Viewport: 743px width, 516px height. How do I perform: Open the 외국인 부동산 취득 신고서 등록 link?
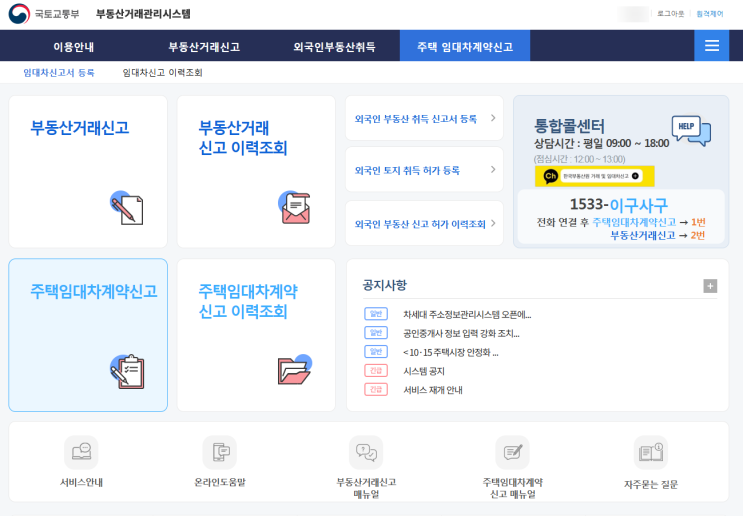pyautogui.click(x=416, y=119)
